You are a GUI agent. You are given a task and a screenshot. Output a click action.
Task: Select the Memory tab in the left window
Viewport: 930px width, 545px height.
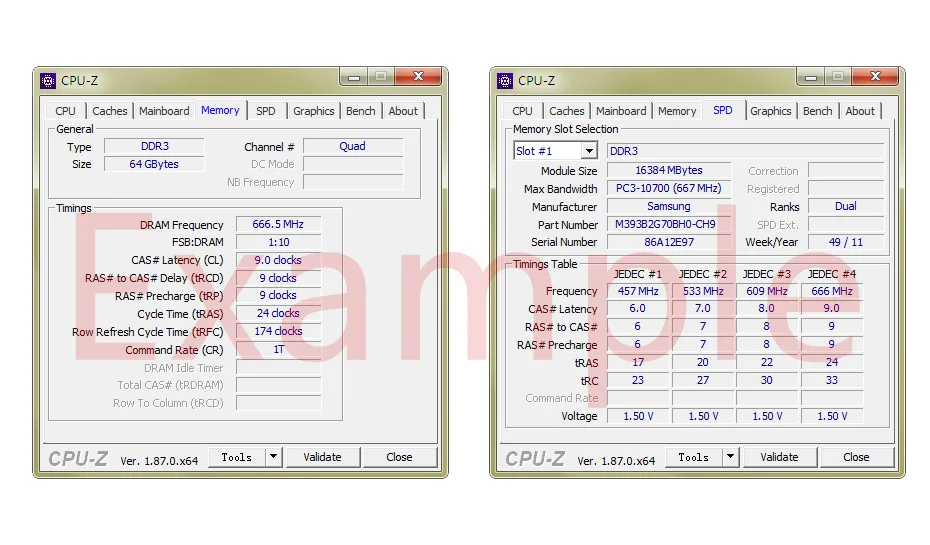(x=220, y=110)
